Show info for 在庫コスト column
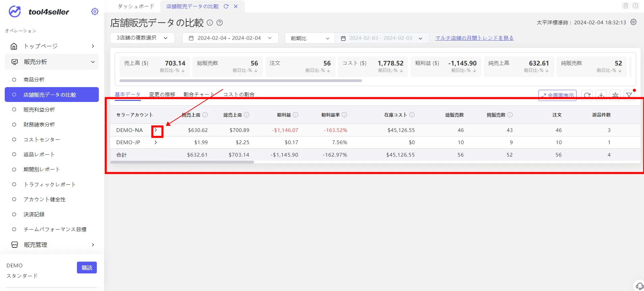This screenshot has height=291, width=644. (412, 115)
